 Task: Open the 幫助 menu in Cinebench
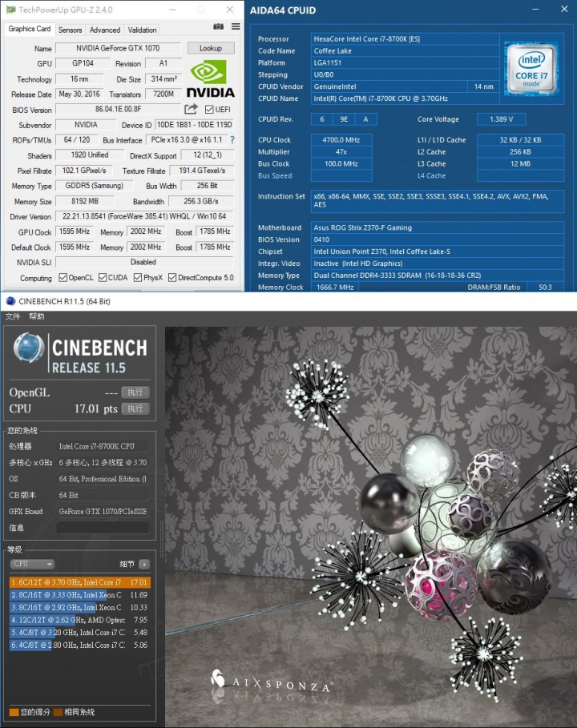(x=37, y=316)
